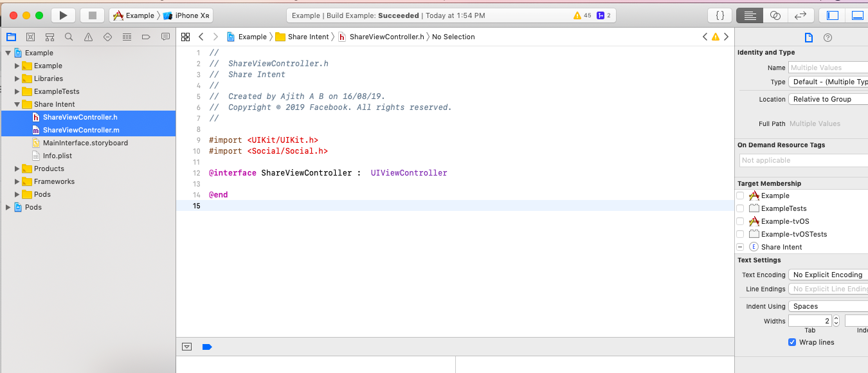
Task: Collapse the Share Intent group
Action: (x=18, y=104)
